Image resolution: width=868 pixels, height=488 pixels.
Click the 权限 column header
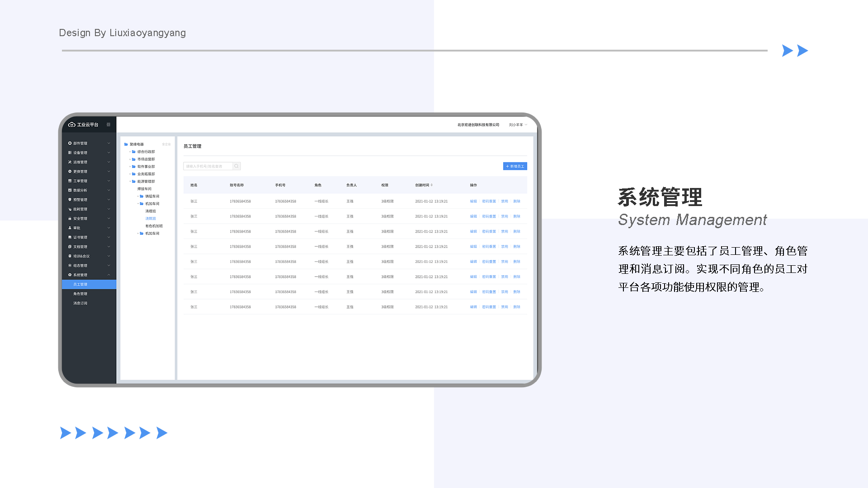tap(385, 185)
